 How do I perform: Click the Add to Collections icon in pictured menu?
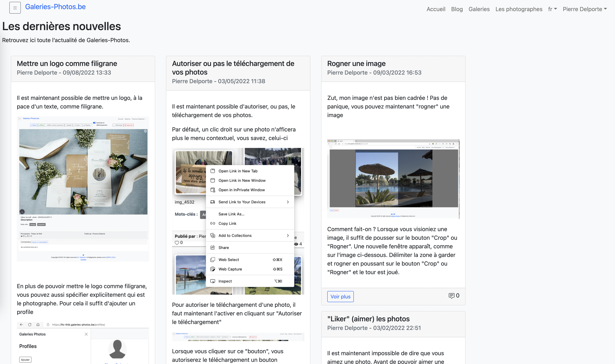213,235
